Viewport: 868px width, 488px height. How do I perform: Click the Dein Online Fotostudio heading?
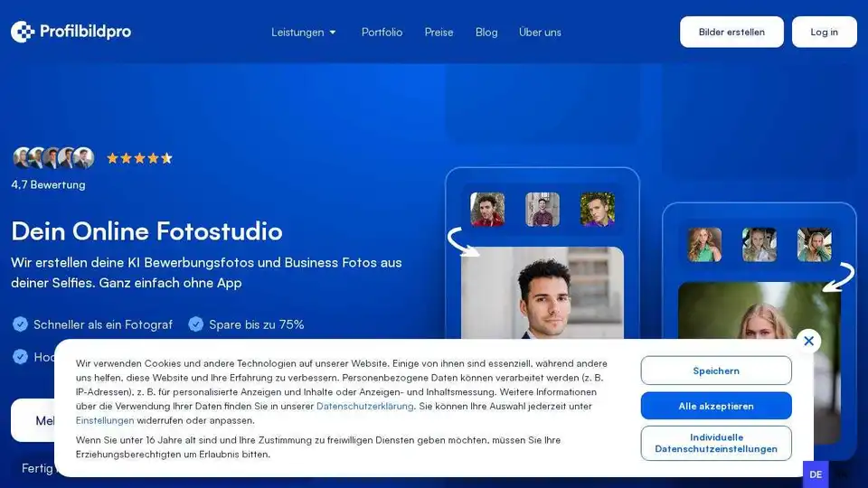pyautogui.click(x=146, y=231)
